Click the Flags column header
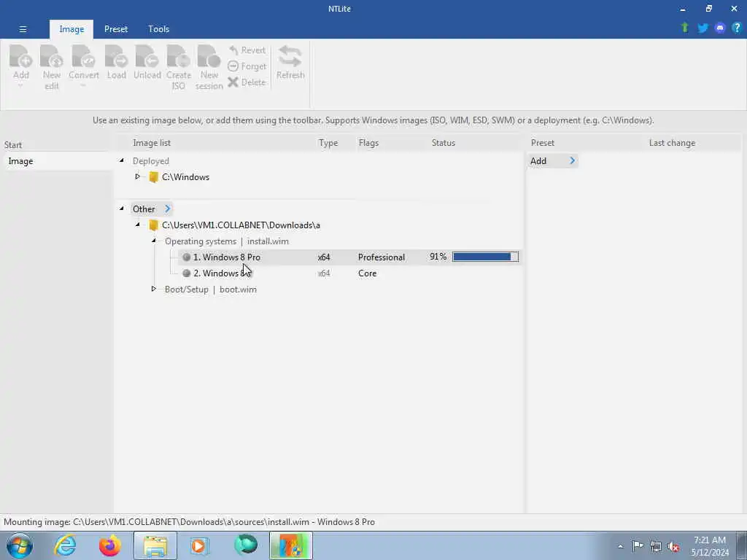 click(x=368, y=143)
